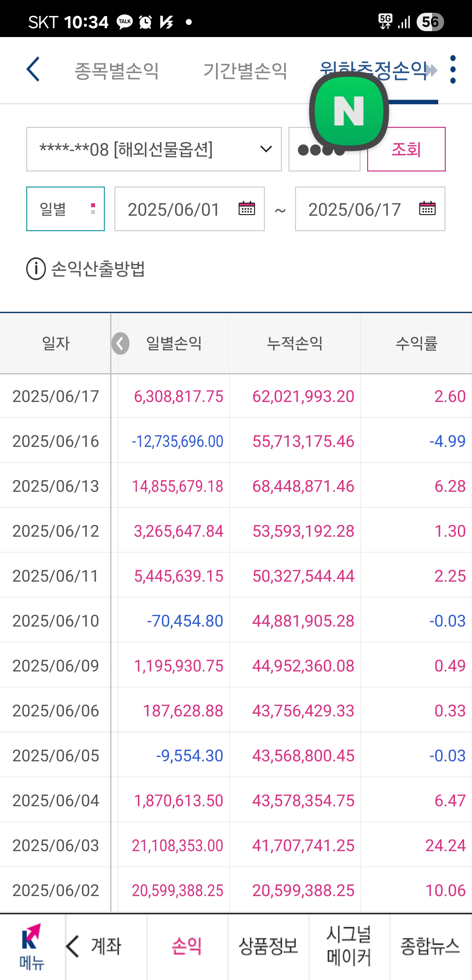
Task: Tap the masked password input field
Action: [324, 149]
